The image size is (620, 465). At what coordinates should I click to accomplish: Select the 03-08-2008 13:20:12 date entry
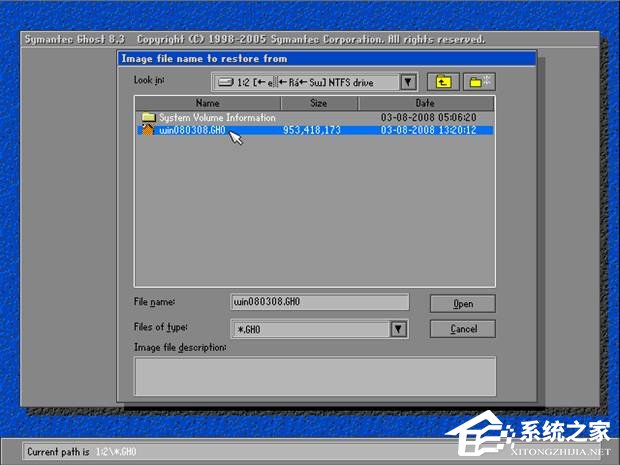428,130
